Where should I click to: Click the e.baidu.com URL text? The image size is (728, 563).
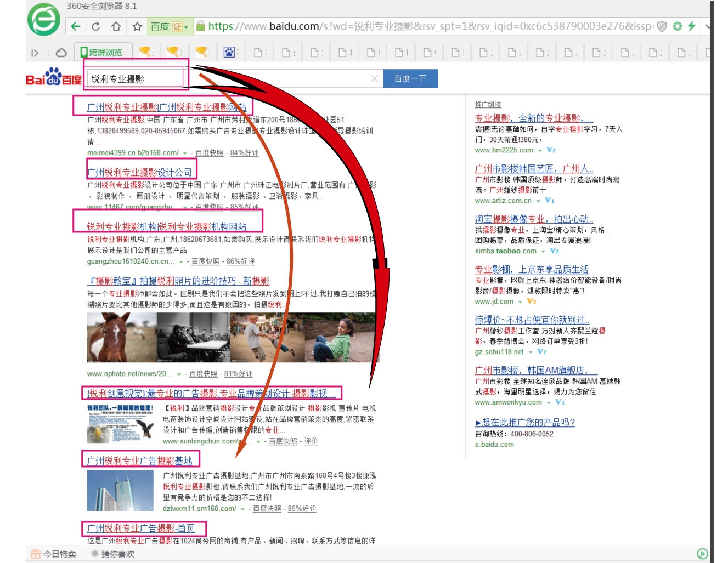[x=494, y=445]
